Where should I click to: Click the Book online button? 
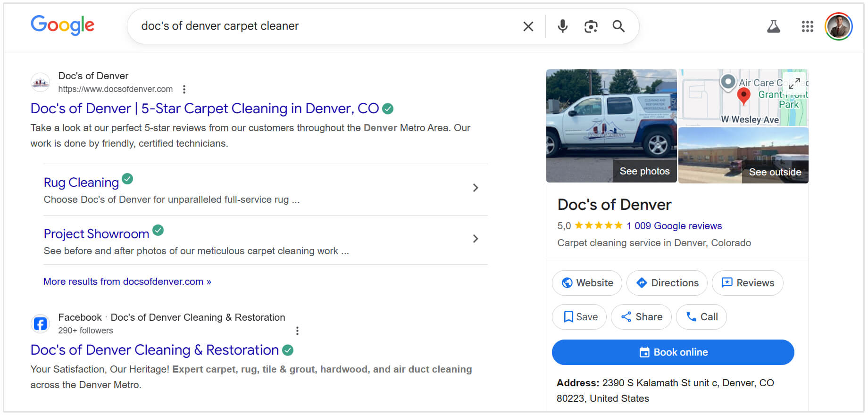[673, 352]
